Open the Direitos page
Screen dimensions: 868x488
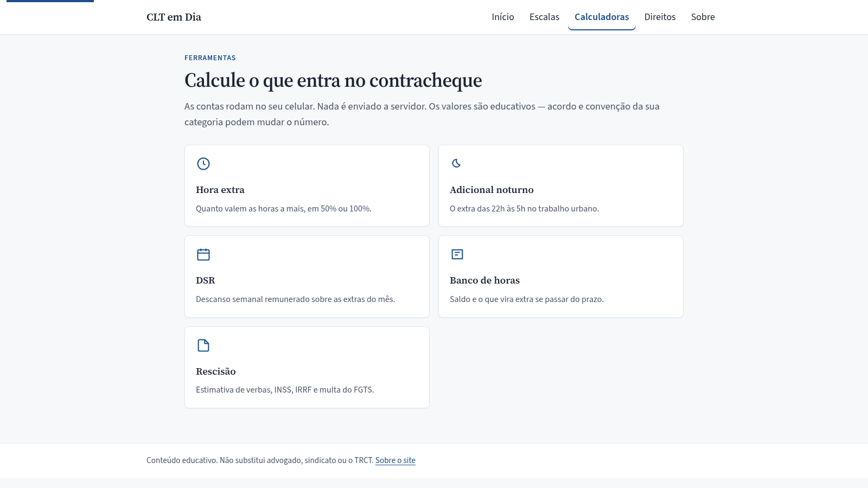660,17
